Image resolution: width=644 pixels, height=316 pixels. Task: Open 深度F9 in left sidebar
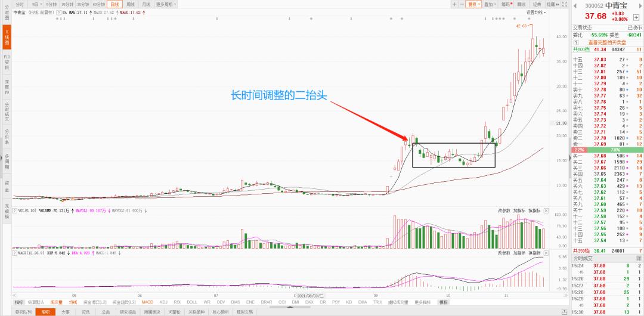(x=7, y=87)
